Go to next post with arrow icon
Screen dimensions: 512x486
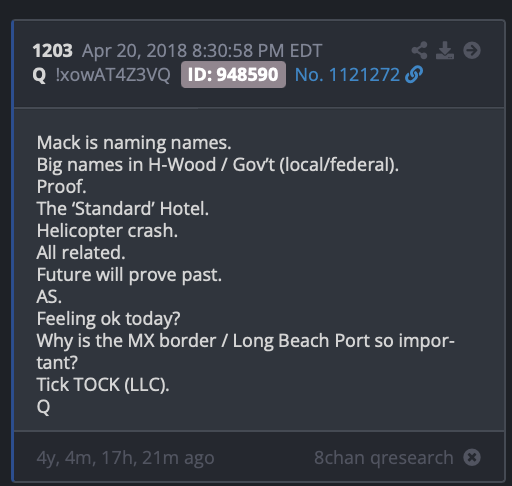tap(472, 50)
